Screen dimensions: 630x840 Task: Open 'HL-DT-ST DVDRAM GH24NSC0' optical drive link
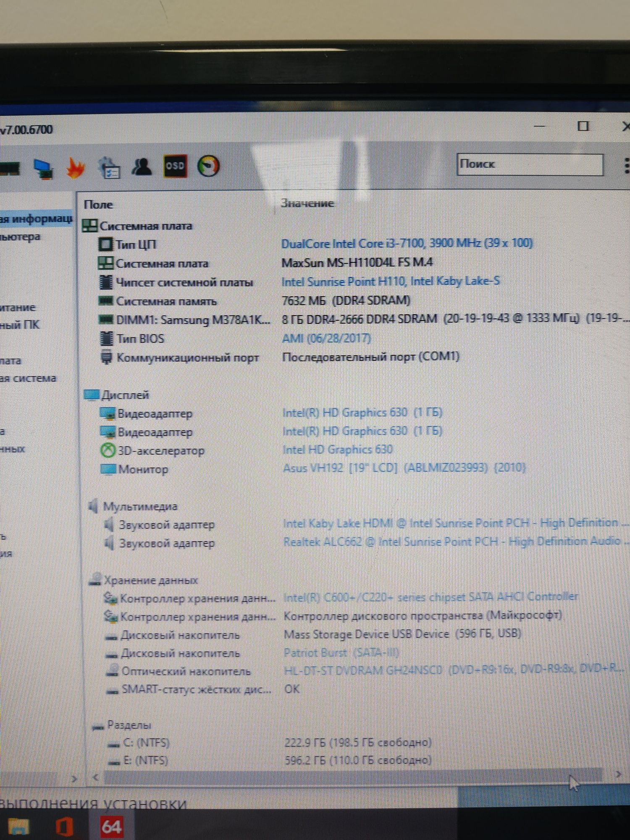(x=454, y=670)
